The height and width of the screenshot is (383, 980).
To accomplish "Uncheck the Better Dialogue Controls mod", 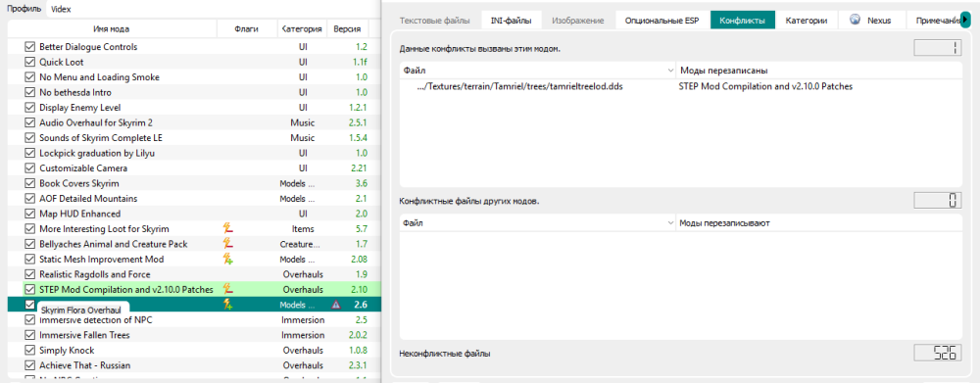I will (x=29, y=47).
